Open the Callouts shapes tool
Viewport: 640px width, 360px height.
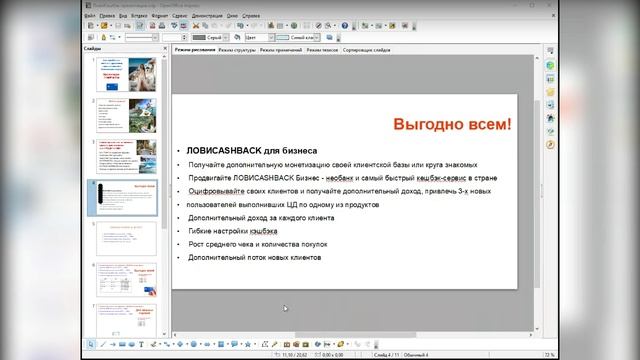click(234, 344)
